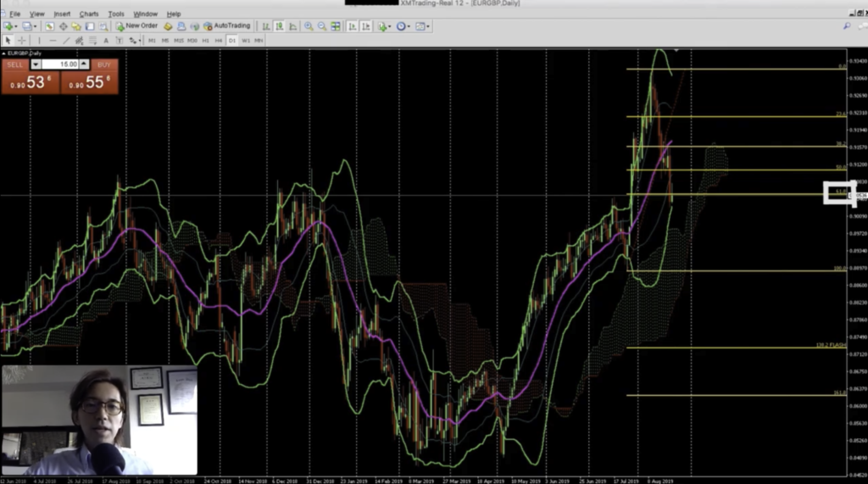Open the Profiles toolbar icon
868x484 pixels.
click(26, 26)
